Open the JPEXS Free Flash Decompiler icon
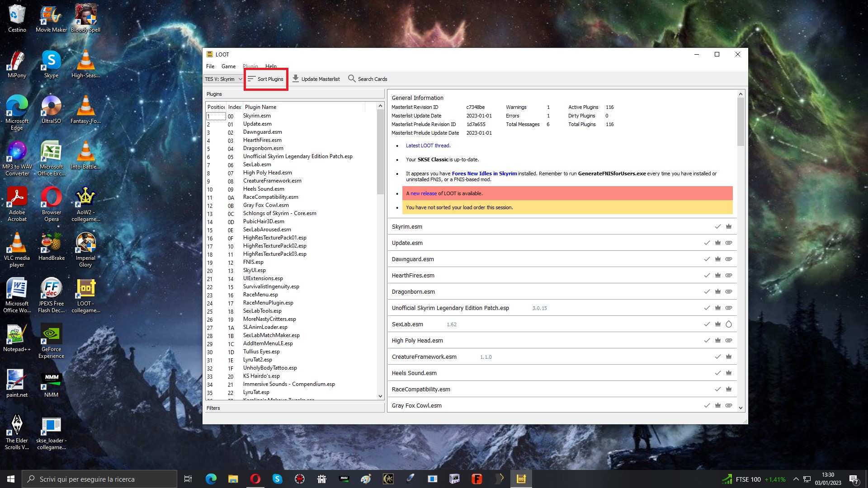 pos(51,295)
